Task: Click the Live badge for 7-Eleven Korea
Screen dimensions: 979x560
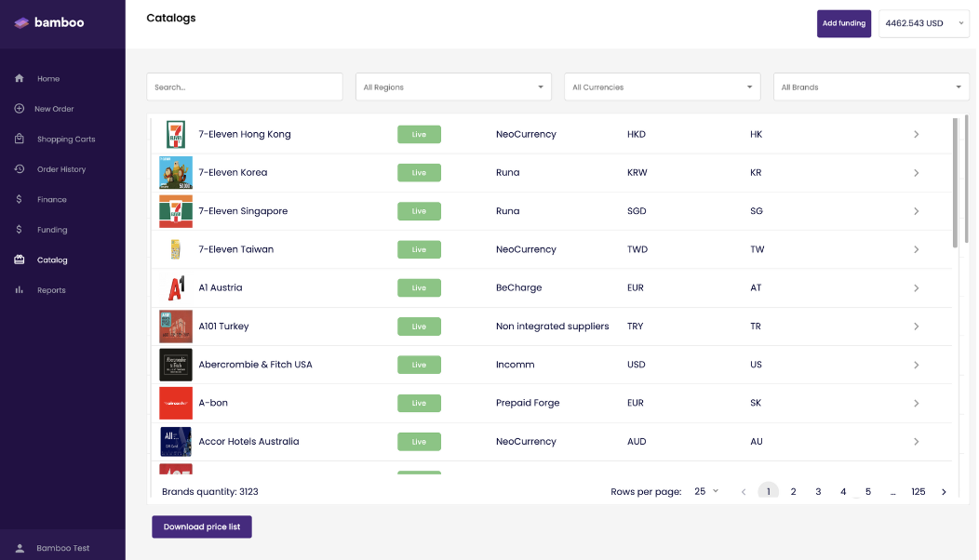Action: coord(419,173)
